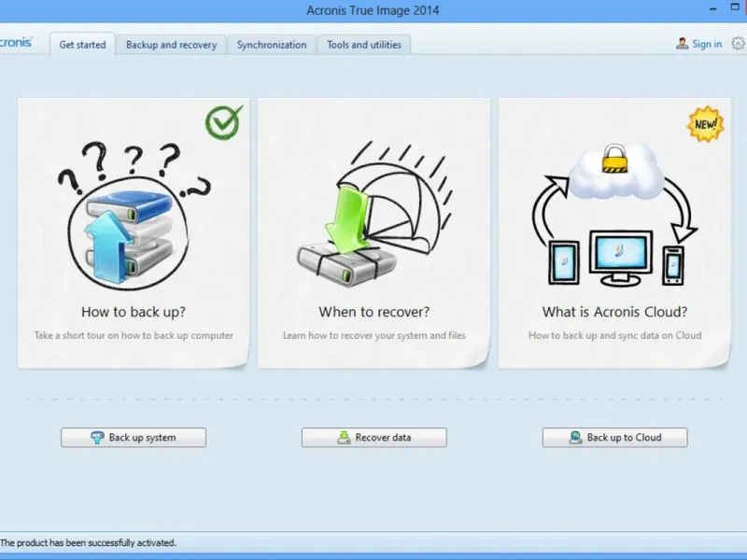
Task: Click the What is Acronis Cloud? heading
Action: point(614,312)
